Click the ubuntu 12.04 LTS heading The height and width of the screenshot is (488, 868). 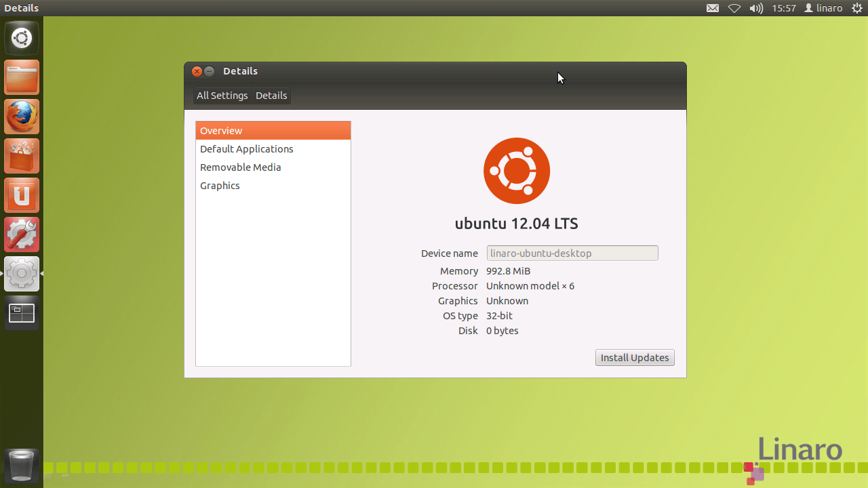pos(517,224)
